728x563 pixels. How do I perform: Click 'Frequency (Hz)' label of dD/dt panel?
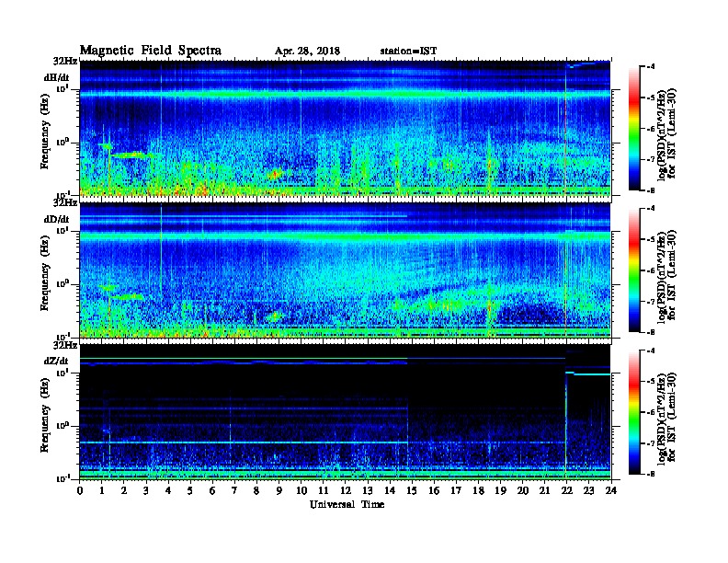tap(44, 273)
